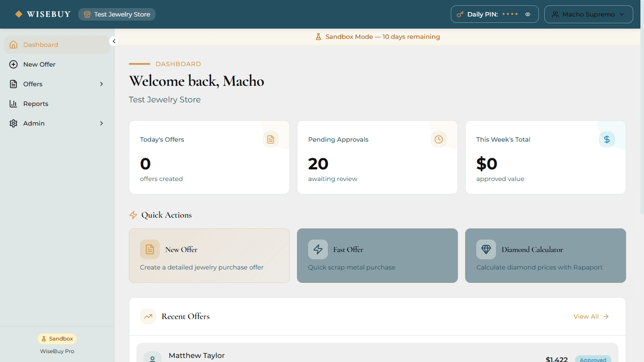Open the Macho Supremo account dropdown
The image size is (644, 362).
(589, 14)
